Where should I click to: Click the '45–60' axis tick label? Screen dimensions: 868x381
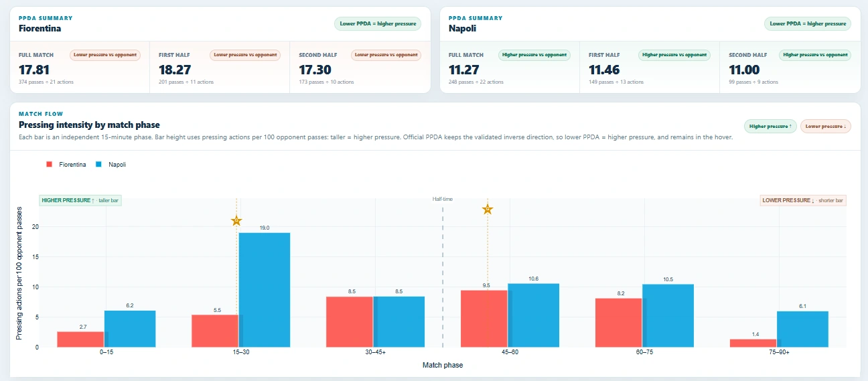click(x=510, y=352)
